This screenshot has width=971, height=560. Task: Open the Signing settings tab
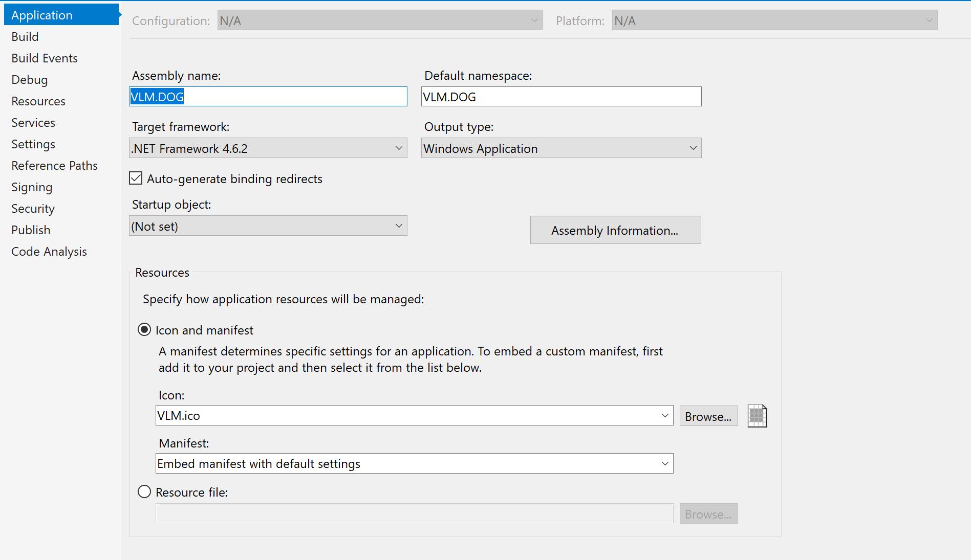point(32,187)
